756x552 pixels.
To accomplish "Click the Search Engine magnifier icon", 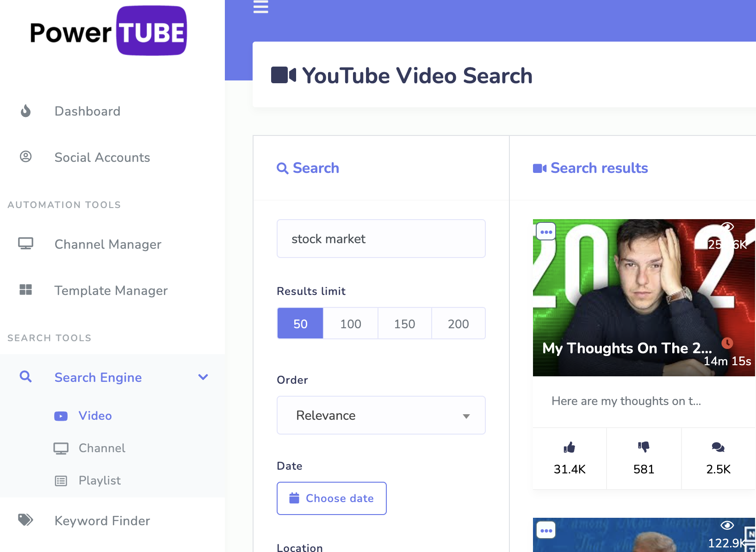I will pos(26,377).
